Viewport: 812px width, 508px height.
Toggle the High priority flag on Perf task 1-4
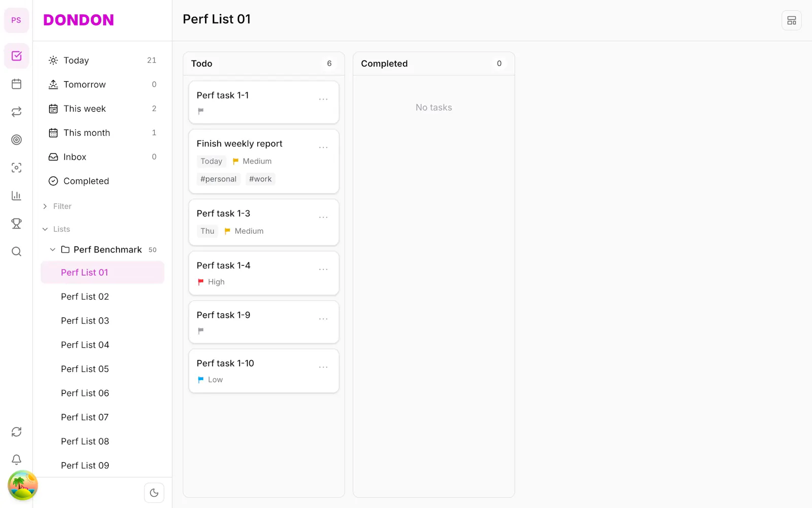click(201, 282)
